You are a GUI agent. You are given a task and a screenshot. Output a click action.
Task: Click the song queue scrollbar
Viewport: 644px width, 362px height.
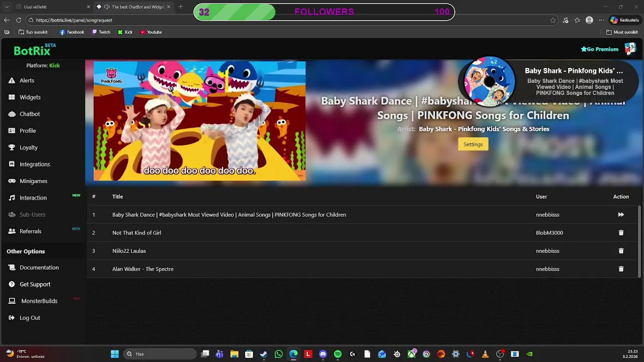point(640,241)
